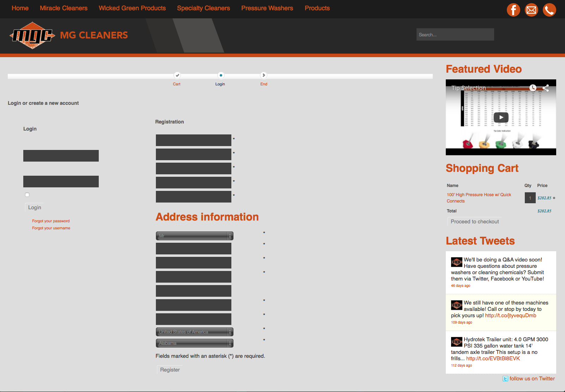Click the Registration field just above Address information

(x=194, y=197)
